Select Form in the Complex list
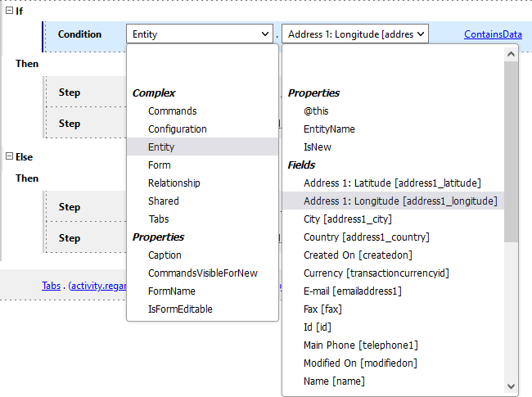The image size is (532, 397). click(x=159, y=165)
